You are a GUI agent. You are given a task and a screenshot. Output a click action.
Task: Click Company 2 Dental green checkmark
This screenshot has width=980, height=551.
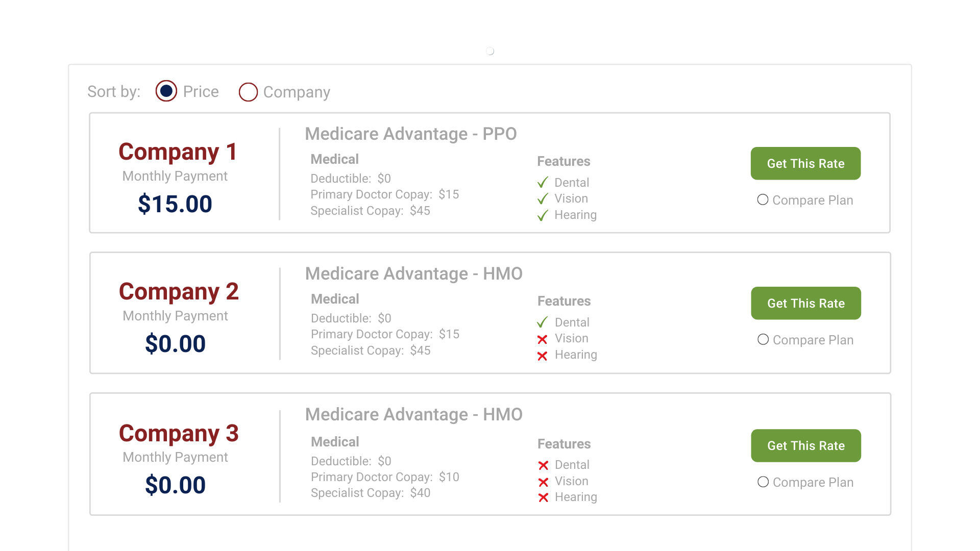click(x=543, y=322)
